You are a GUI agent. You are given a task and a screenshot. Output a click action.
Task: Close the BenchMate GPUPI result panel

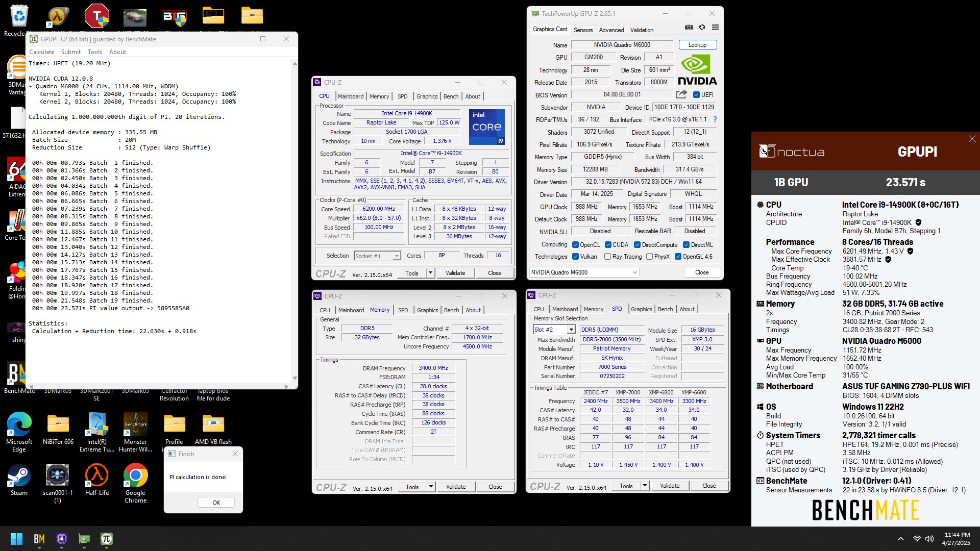point(972,139)
